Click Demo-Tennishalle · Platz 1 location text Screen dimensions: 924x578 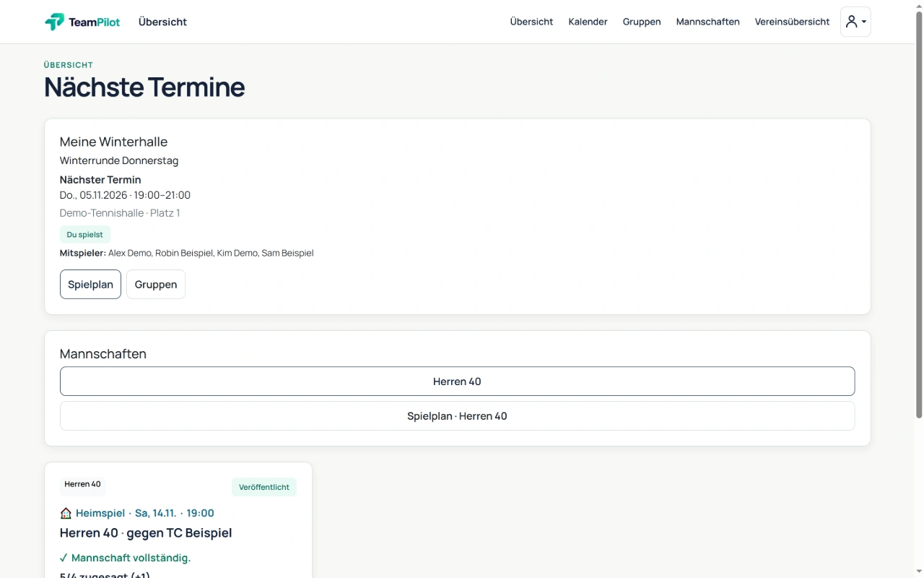pyautogui.click(x=120, y=213)
